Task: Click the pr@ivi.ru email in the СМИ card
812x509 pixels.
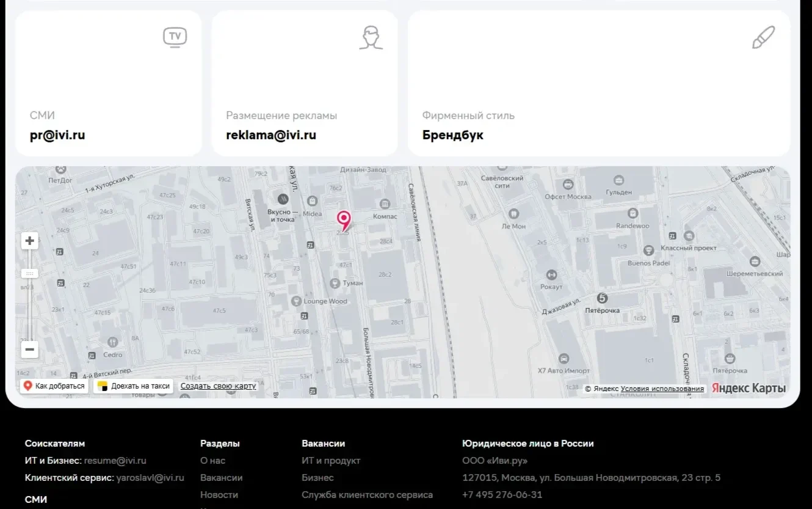Action: 57,135
